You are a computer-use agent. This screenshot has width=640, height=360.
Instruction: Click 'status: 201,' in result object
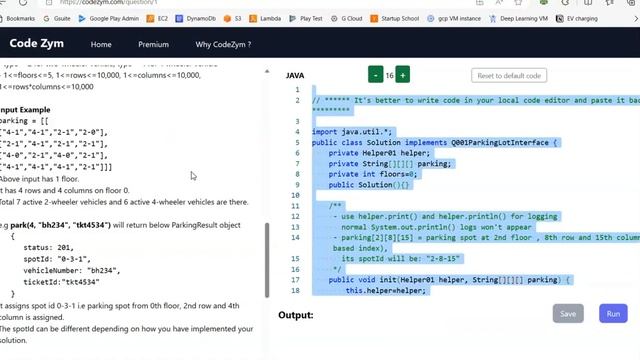(x=49, y=248)
